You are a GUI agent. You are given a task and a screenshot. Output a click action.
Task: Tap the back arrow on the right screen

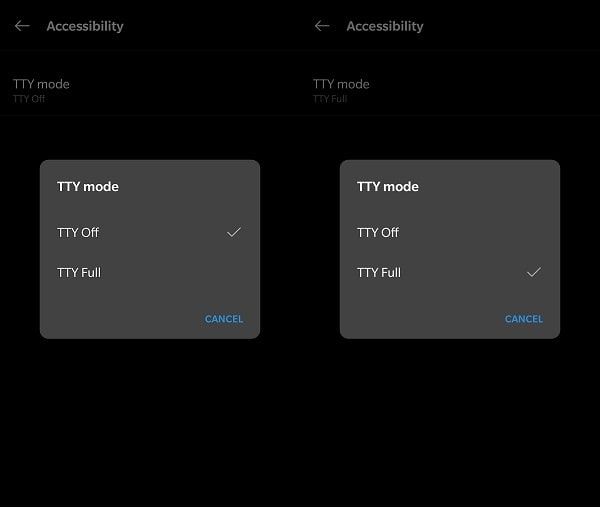[322, 26]
